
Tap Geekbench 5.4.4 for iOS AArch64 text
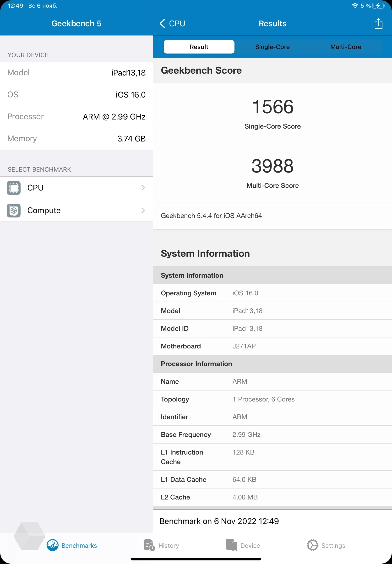click(x=211, y=216)
